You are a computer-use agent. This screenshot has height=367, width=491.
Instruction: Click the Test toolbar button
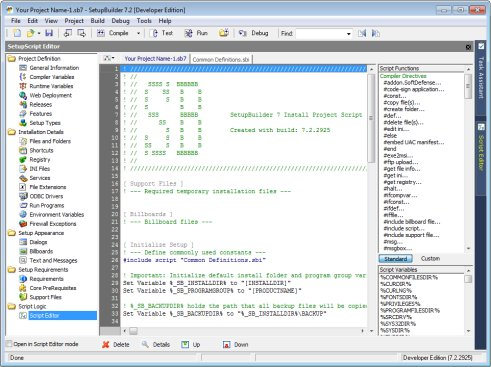(162, 33)
